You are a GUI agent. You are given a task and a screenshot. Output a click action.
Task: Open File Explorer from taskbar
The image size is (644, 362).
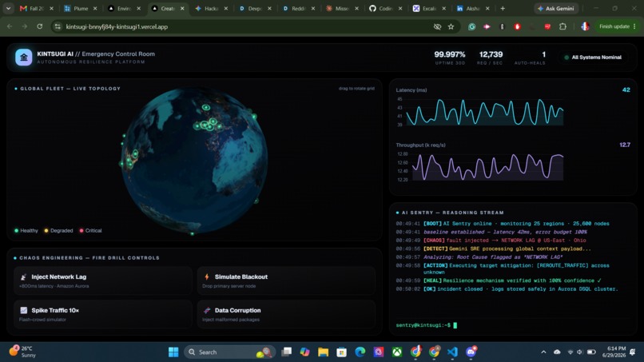click(x=324, y=352)
